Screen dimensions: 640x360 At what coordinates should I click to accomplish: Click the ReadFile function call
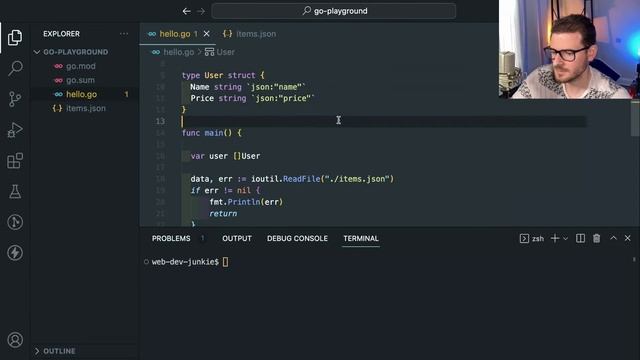coord(301,179)
